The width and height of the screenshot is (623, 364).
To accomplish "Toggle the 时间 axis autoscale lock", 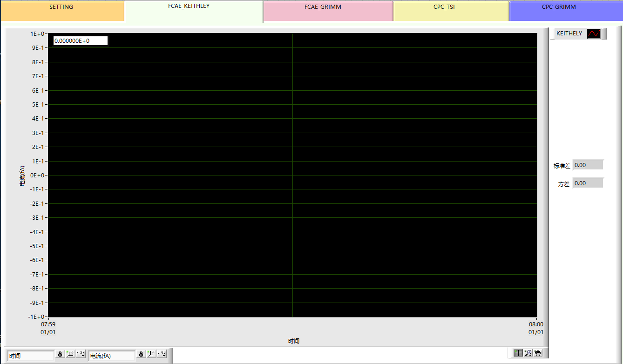I will pos(60,354).
